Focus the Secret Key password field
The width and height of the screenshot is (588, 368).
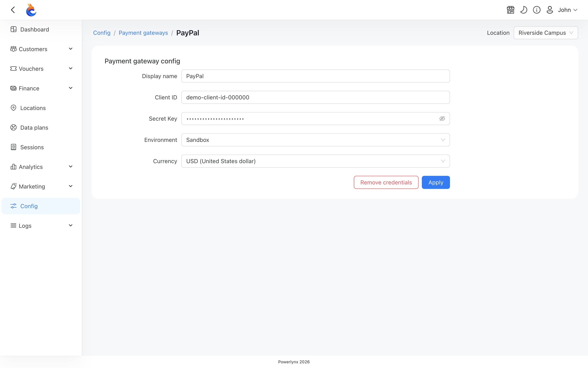tap(315, 119)
